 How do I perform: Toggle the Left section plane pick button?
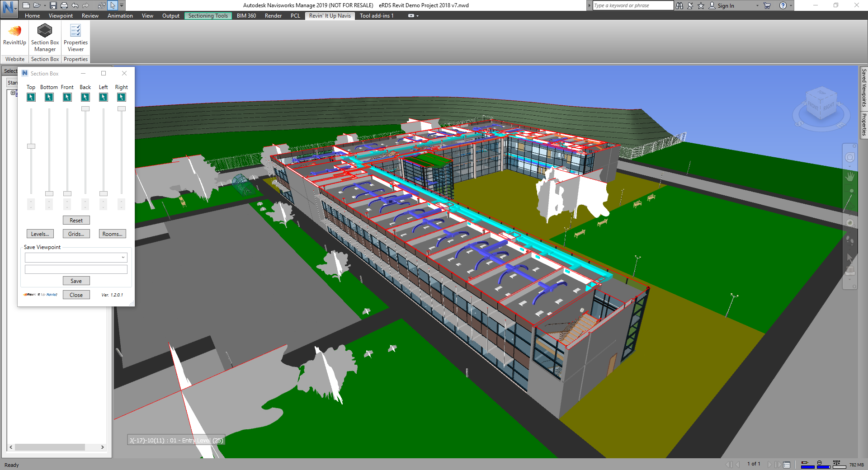tap(103, 97)
